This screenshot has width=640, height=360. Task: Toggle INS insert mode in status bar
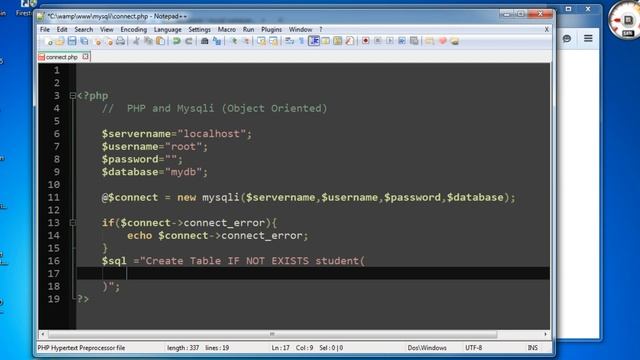(532, 348)
